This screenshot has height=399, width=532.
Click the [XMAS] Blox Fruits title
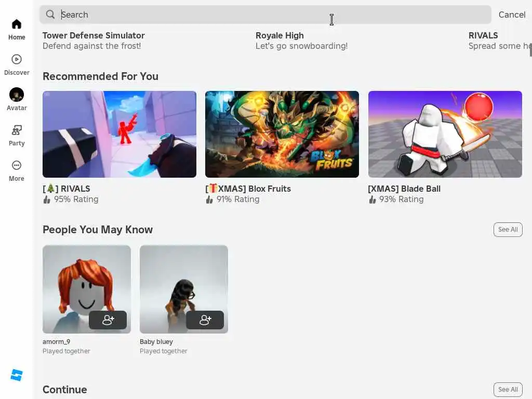click(248, 189)
